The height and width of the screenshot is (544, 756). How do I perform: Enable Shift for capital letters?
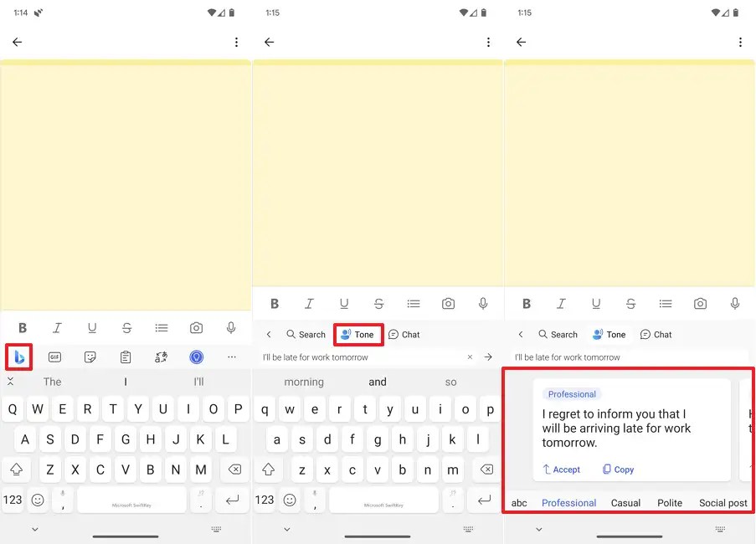(17, 470)
